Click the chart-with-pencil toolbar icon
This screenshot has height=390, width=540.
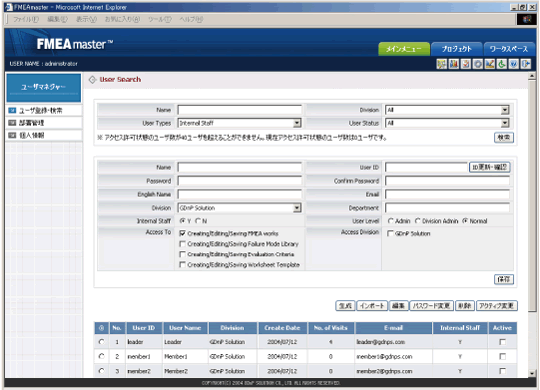coord(490,64)
